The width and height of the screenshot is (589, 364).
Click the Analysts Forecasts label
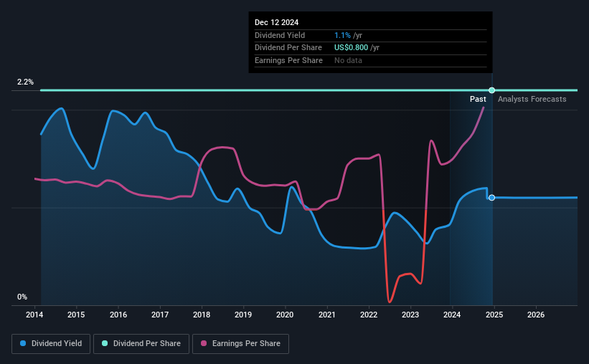(532, 99)
